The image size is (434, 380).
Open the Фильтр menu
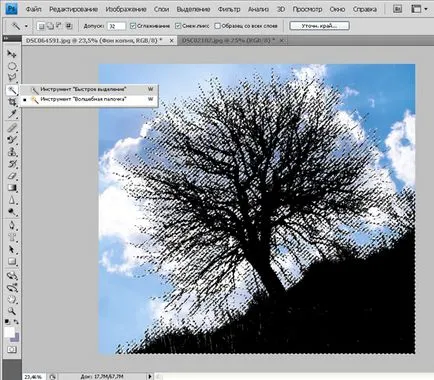[229, 9]
